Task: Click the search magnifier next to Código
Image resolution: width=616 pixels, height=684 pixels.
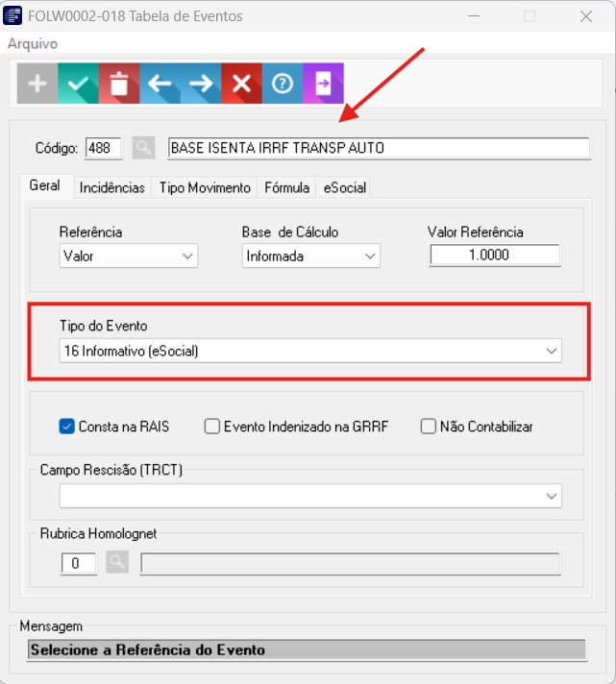Action: [x=144, y=148]
